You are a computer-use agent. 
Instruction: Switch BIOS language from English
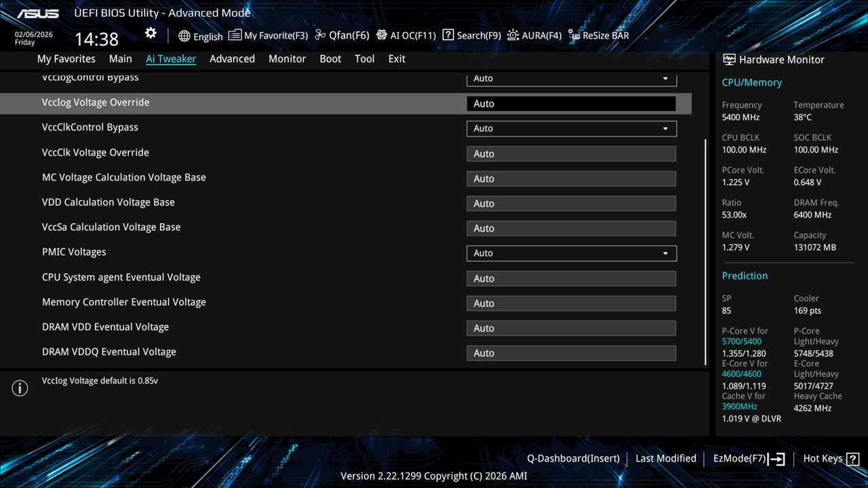click(x=201, y=36)
